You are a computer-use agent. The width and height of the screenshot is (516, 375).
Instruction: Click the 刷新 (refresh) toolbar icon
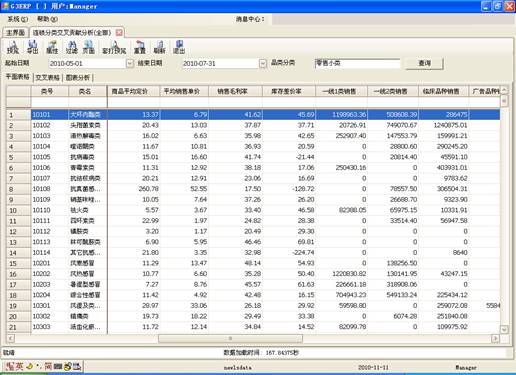pyautogui.click(x=159, y=47)
